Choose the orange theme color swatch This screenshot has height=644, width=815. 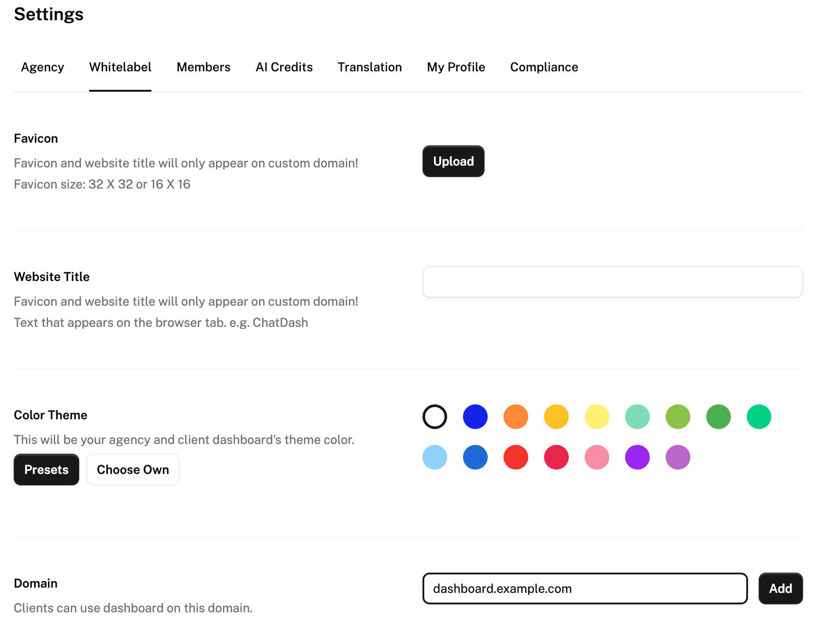coord(515,417)
